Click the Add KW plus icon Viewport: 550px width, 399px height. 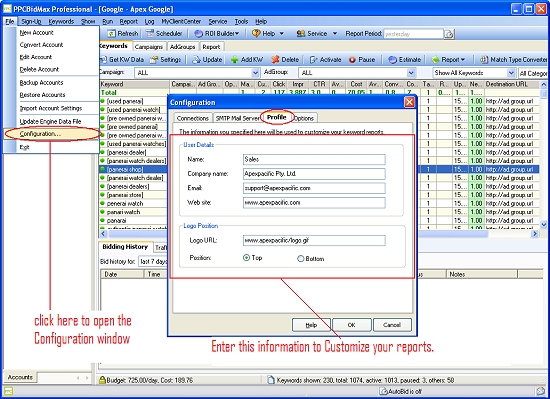coord(234,60)
